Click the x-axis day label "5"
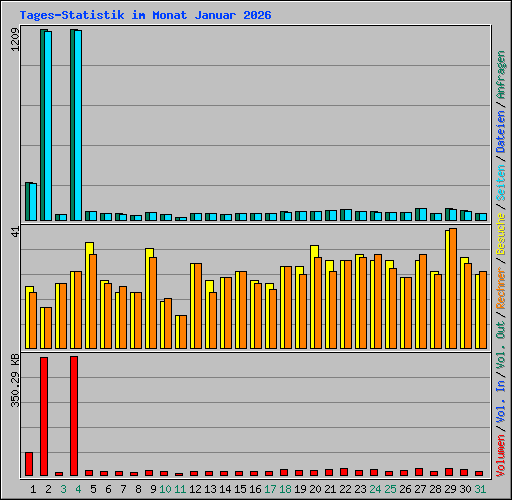512x500 pixels. (93, 489)
